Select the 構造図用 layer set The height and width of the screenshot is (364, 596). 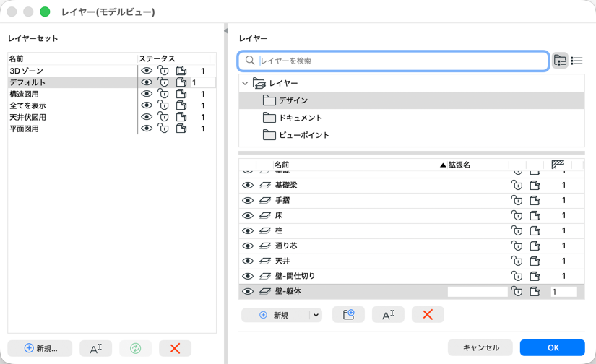coord(24,94)
